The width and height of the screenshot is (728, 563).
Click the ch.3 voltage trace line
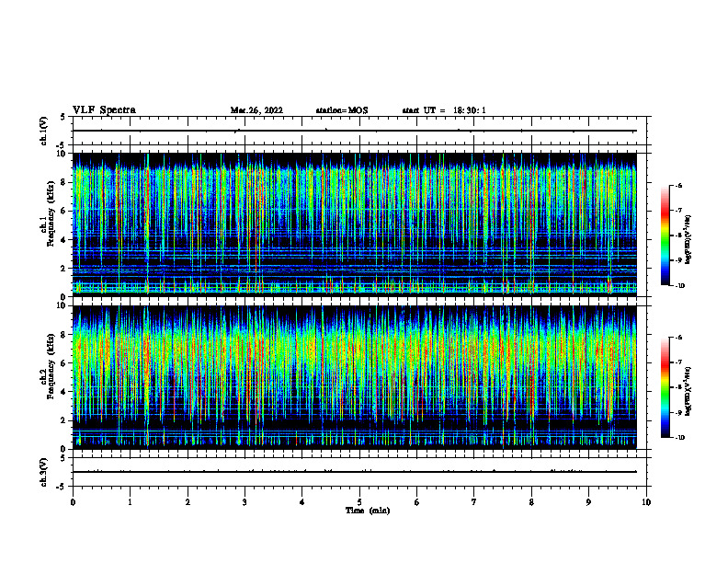pos(355,472)
